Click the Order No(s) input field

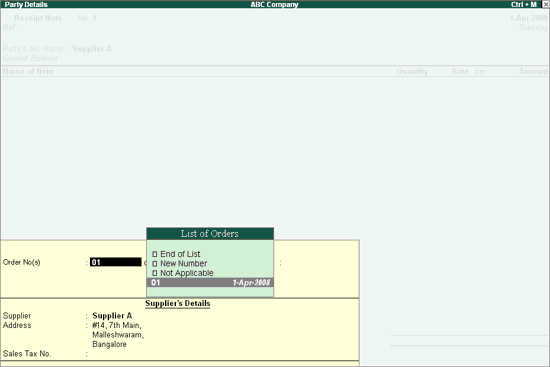click(x=116, y=262)
